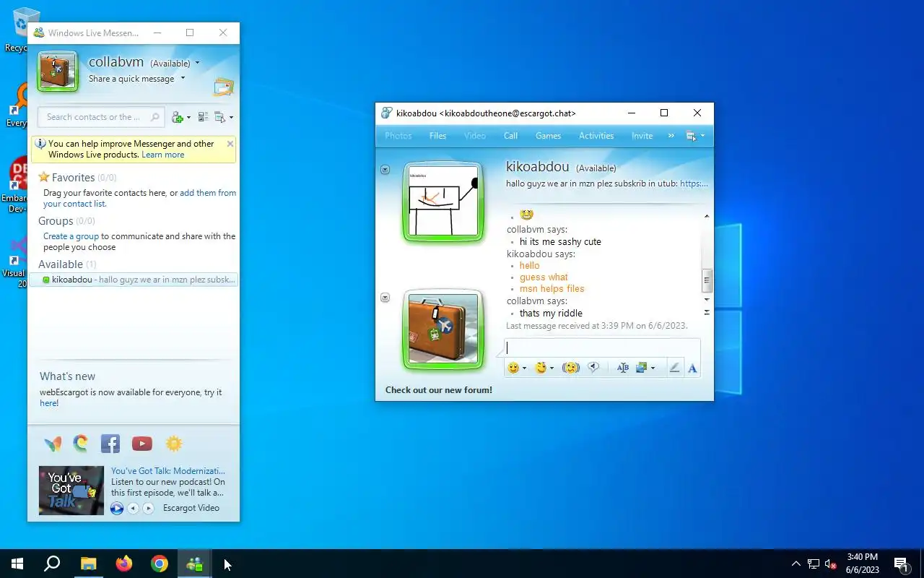Click the chat history scrollbar thumb
The height and width of the screenshot is (578, 924).
(707, 280)
